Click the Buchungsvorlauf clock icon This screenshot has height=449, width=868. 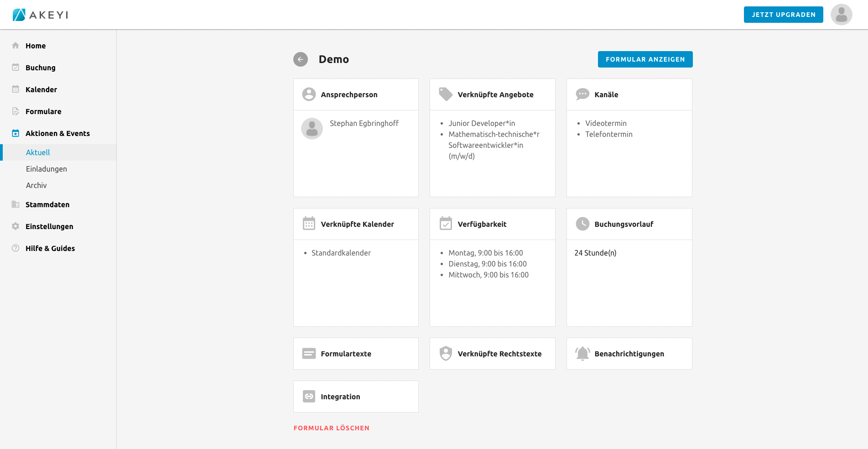click(x=582, y=224)
